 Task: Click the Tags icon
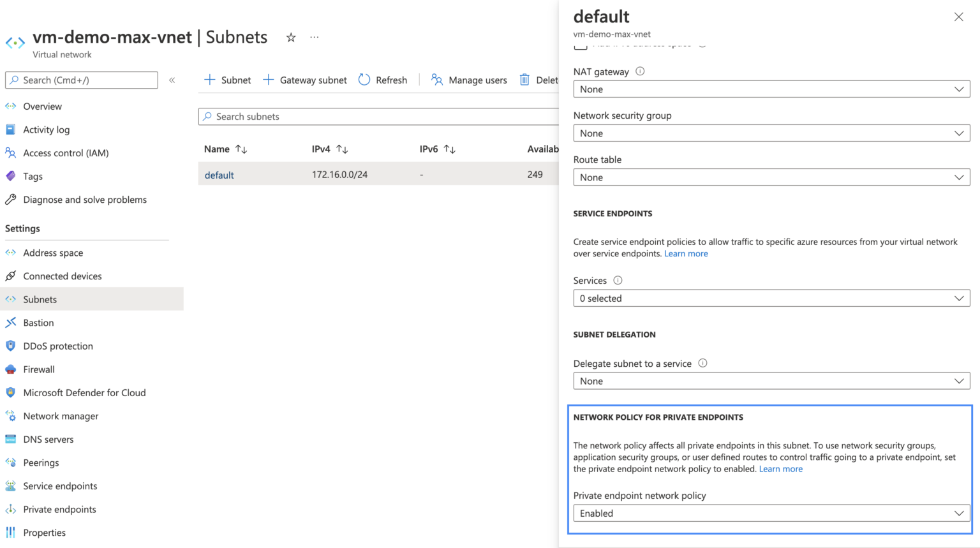11,176
